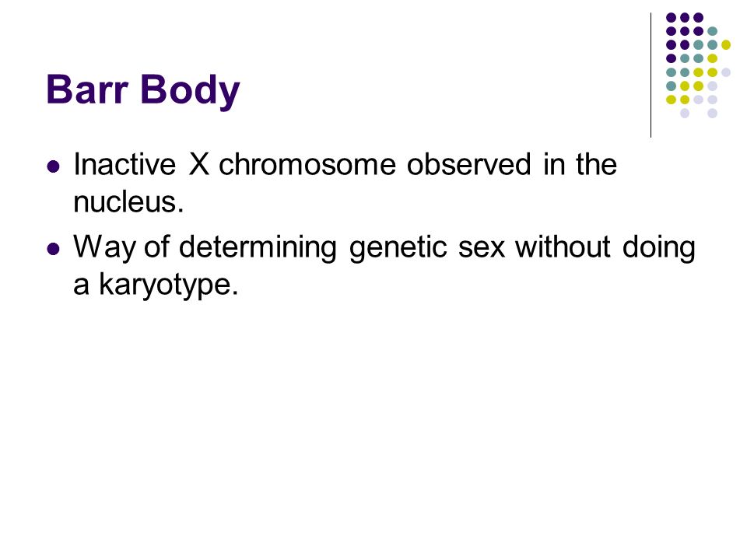This screenshot has width=747, height=560.
Task: Click the letter "X" before chromosome
Action: pyautogui.click(x=198, y=165)
